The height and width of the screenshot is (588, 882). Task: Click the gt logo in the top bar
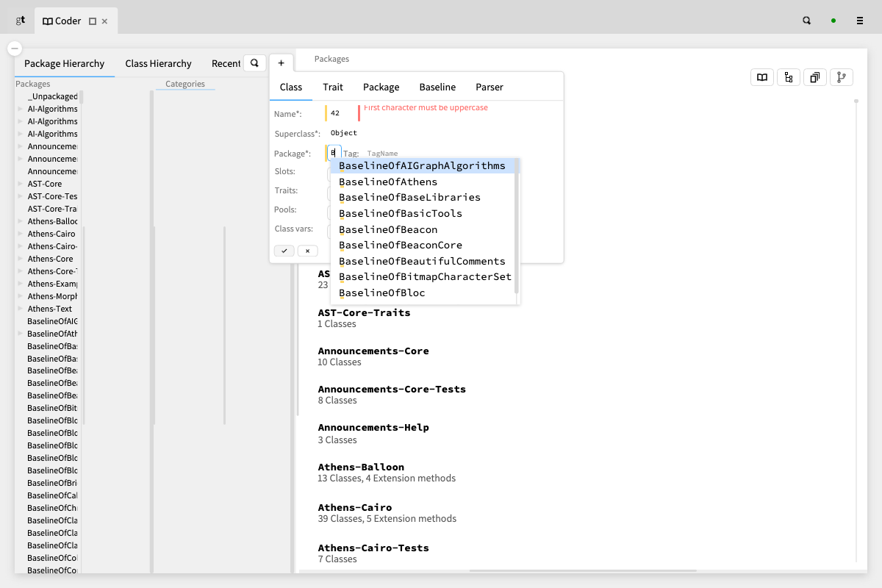click(21, 21)
